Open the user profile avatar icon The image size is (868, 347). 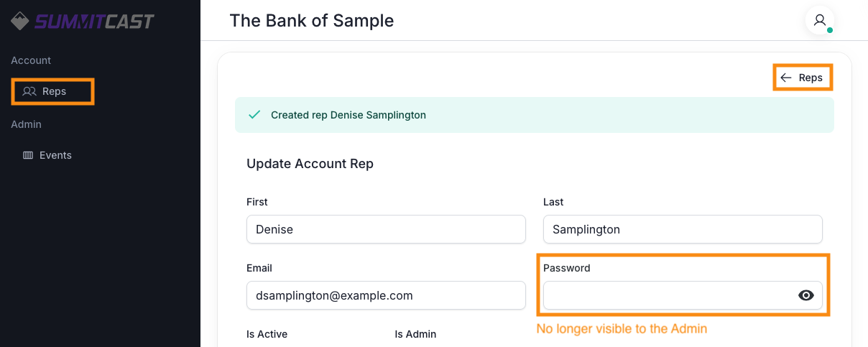point(819,20)
